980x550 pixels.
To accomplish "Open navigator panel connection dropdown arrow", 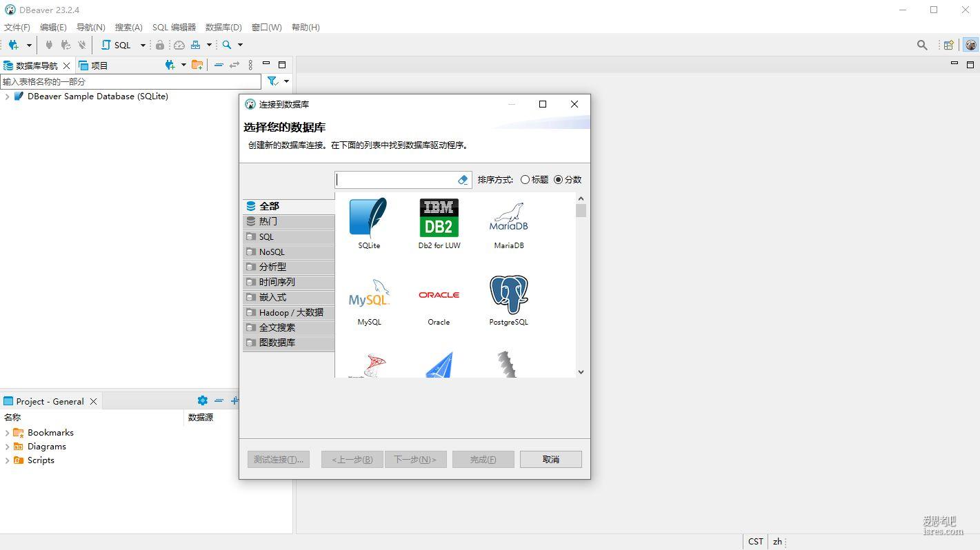I will (x=183, y=65).
